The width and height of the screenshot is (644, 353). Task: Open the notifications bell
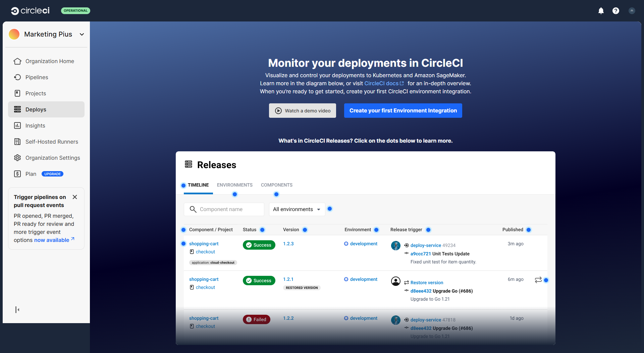click(x=601, y=11)
